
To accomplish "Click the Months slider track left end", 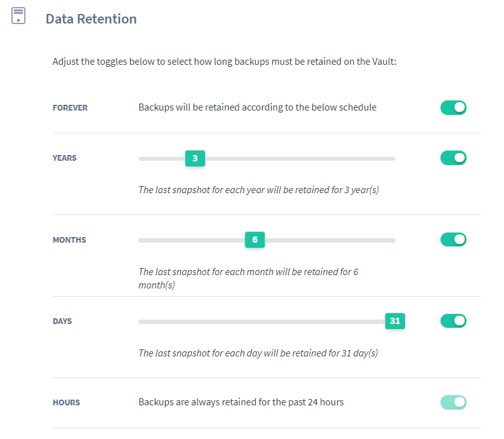I will [x=143, y=240].
